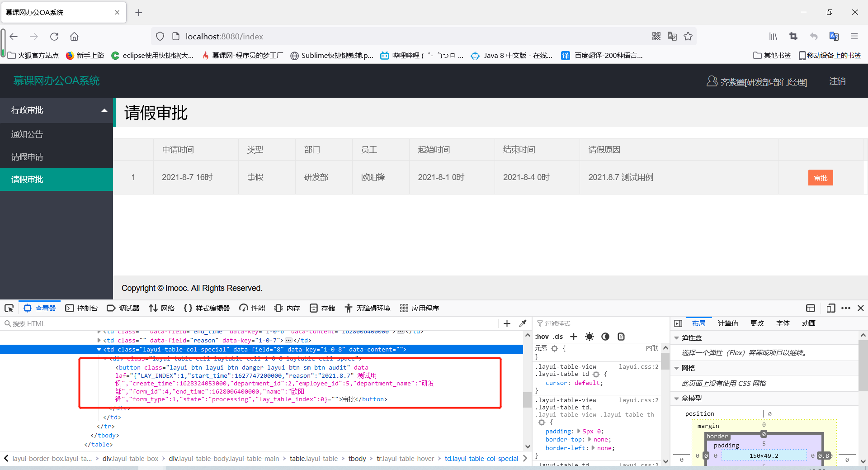
Task: Toggle light color scheme simulation
Action: pyautogui.click(x=590, y=337)
